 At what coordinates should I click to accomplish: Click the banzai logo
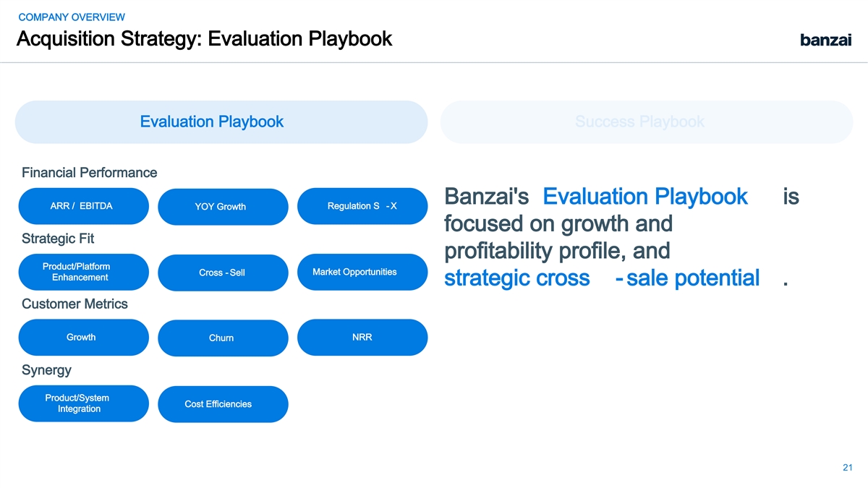[x=825, y=40]
